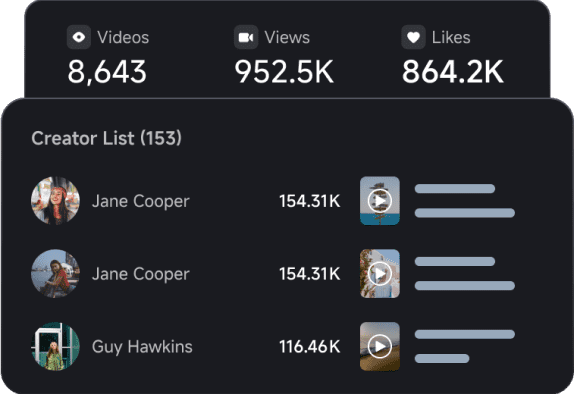
Task: Select the 8,643 videos count
Action: click(107, 72)
